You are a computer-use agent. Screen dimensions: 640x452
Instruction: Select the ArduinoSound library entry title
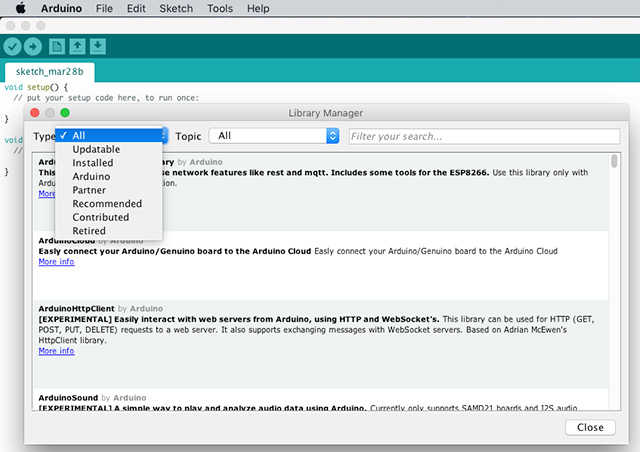68,398
